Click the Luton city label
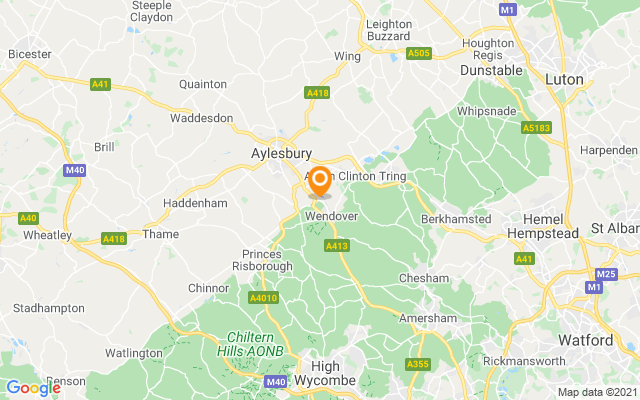Viewport: 640px width, 400px height. point(564,79)
